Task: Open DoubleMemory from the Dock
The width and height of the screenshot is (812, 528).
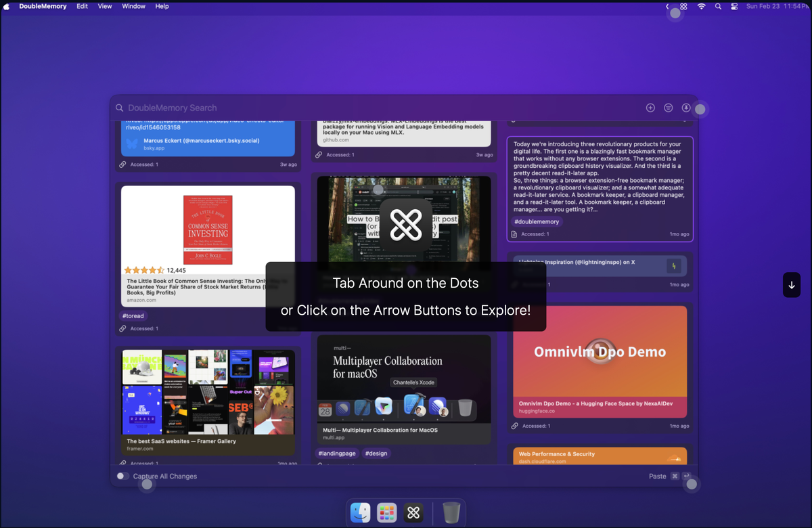Action: (x=413, y=512)
